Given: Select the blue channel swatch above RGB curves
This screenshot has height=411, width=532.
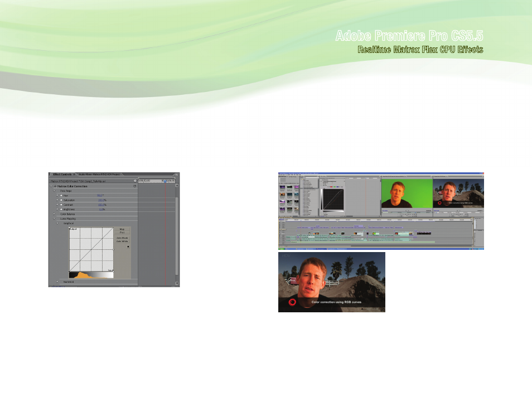Looking at the screenshot, I should pos(337,187).
